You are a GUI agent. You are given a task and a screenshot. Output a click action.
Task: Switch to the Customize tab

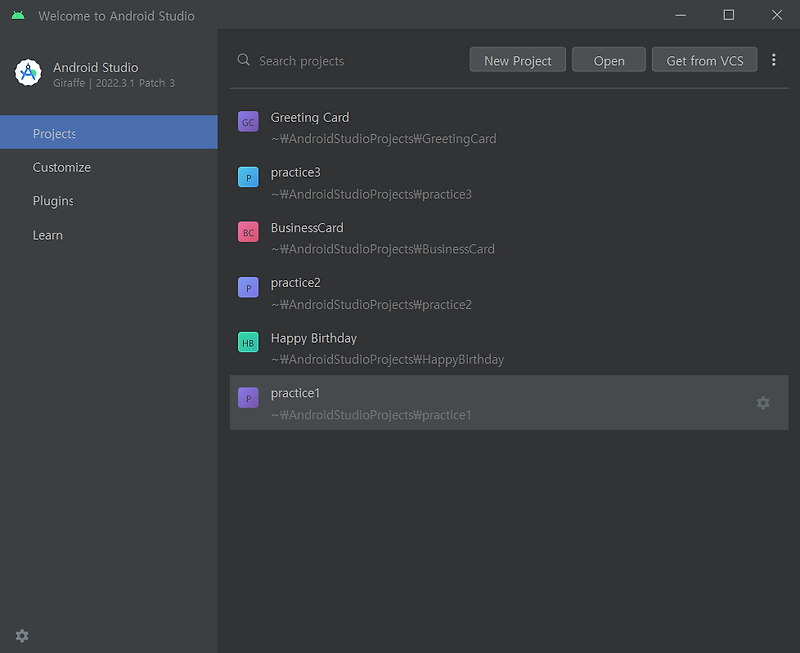(x=109, y=167)
